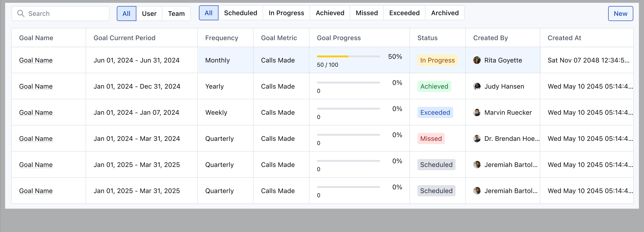Open the Archived tab
Viewport: 644px width, 232px height.
coord(445,13)
